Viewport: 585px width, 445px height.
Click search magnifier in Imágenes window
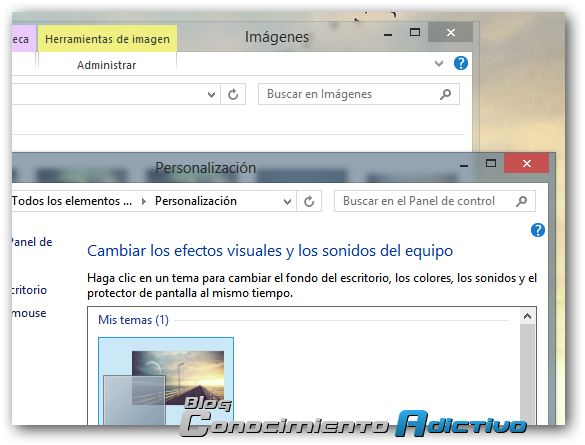[x=445, y=94]
